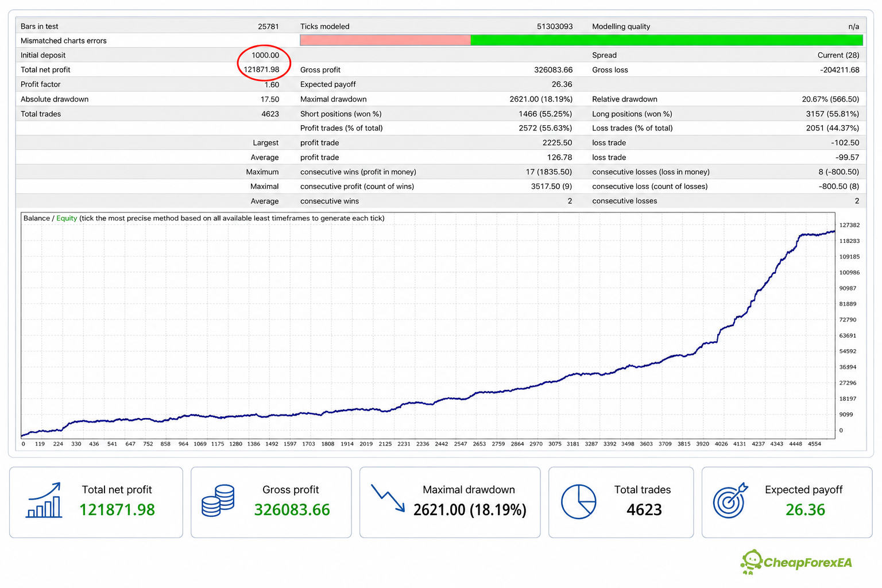
Task: Click the 'Short positions (won %)' label
Action: pyautogui.click(x=341, y=114)
